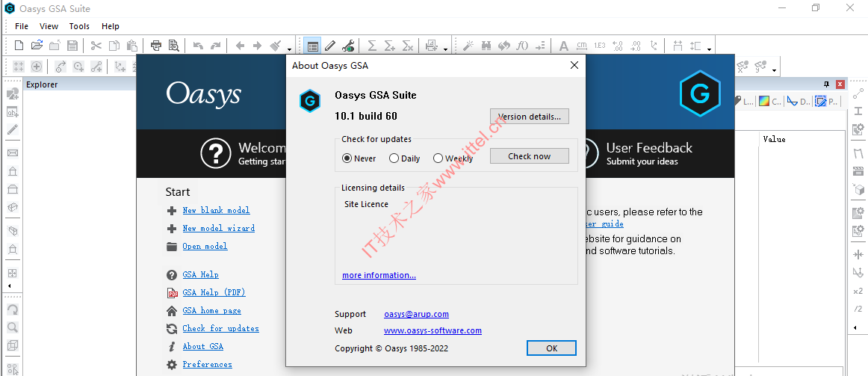The height and width of the screenshot is (376, 868).
Task: Open dropdown arrow beside the Y axis icon
Action: click(774, 70)
